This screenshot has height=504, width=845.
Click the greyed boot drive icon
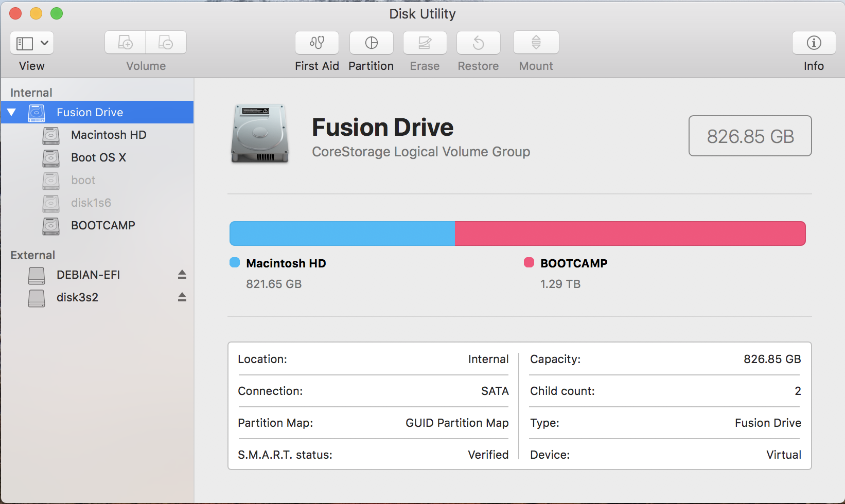click(51, 181)
